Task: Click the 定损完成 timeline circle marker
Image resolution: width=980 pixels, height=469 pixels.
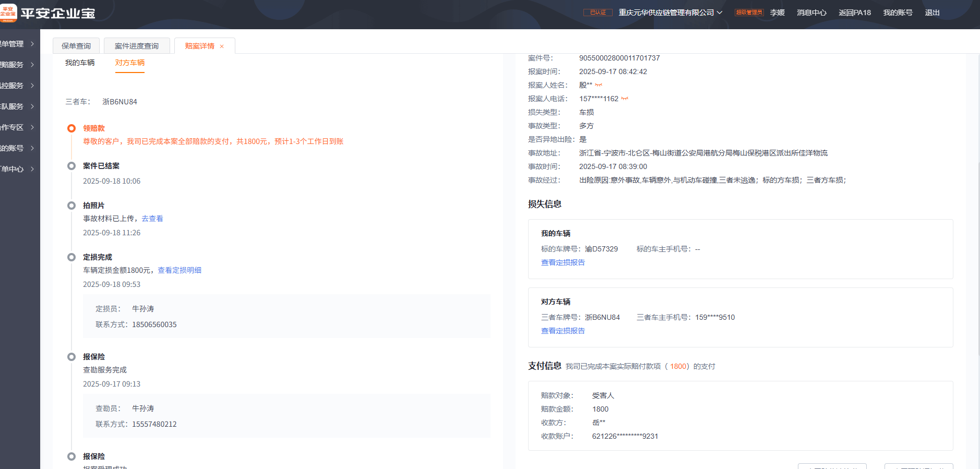Action: click(71, 257)
